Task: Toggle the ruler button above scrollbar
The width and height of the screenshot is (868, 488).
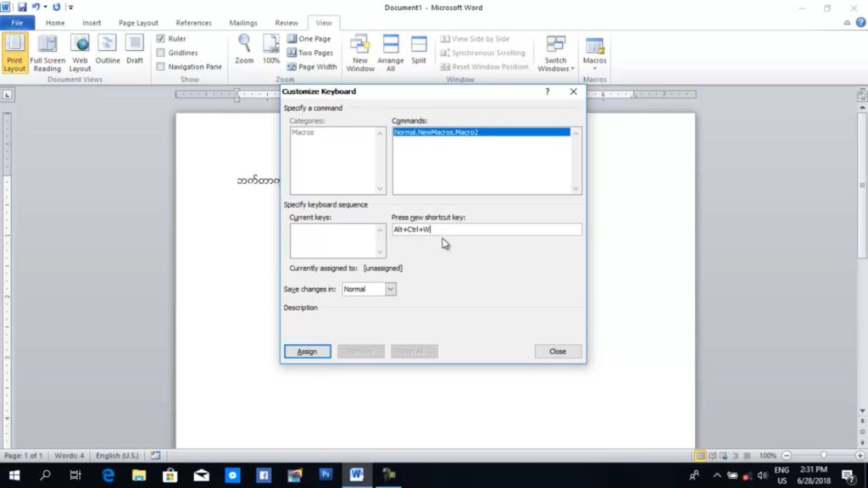Action: pos(861,95)
